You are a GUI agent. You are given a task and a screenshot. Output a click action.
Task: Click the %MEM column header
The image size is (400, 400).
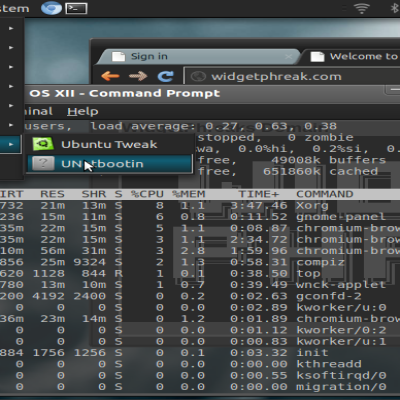tap(189, 194)
